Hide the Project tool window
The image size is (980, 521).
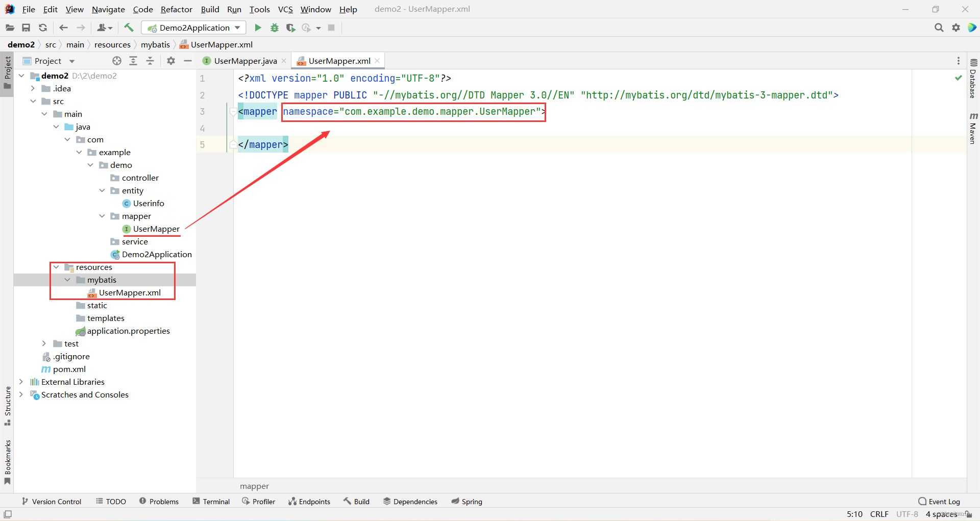pos(188,61)
